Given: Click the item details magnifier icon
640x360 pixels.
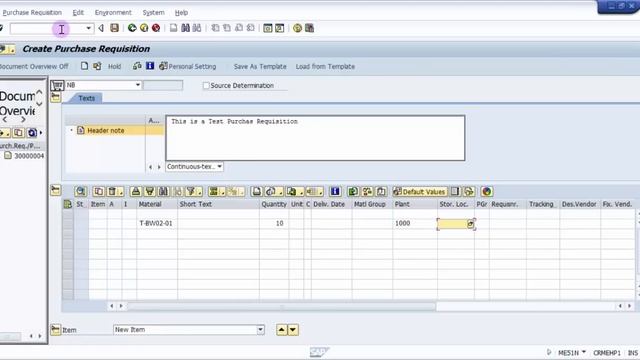Looking at the screenshot, I should tap(81, 191).
